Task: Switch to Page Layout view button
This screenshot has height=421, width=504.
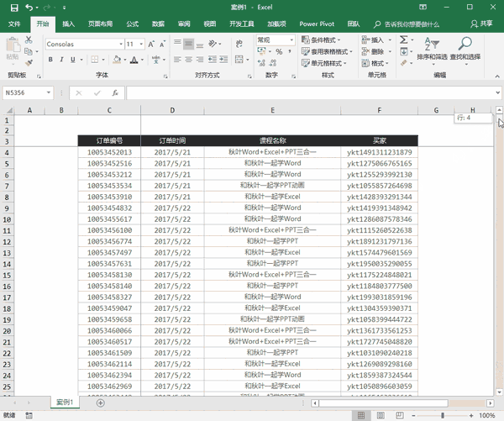Action: (381, 415)
